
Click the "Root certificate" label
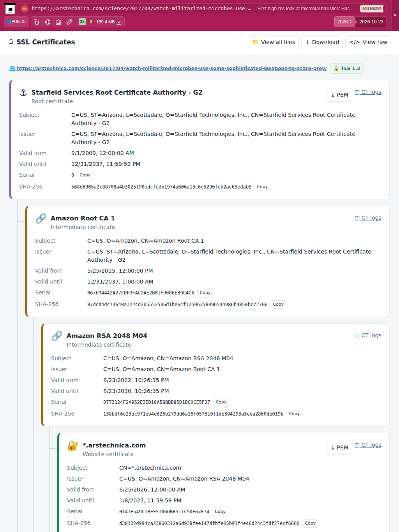pos(52,102)
